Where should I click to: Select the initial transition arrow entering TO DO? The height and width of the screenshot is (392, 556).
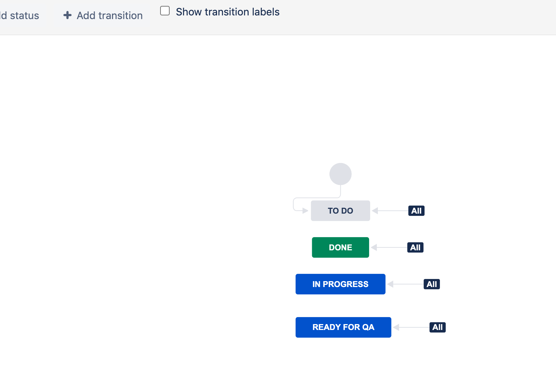(x=305, y=211)
